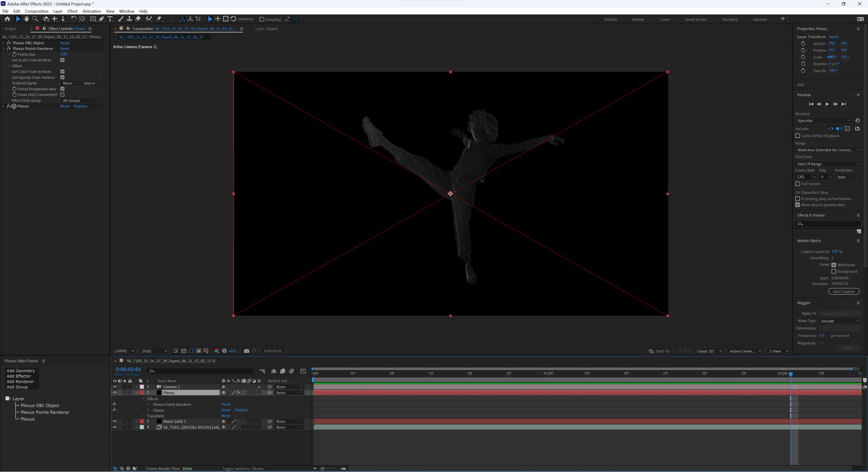Uncheck Get Scale From Vertices

coord(62,60)
